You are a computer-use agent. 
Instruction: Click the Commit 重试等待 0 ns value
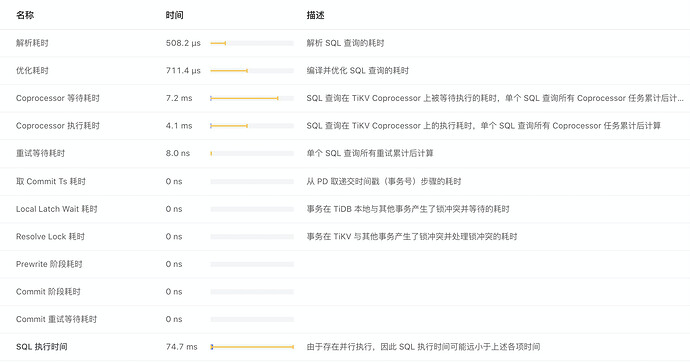click(174, 319)
